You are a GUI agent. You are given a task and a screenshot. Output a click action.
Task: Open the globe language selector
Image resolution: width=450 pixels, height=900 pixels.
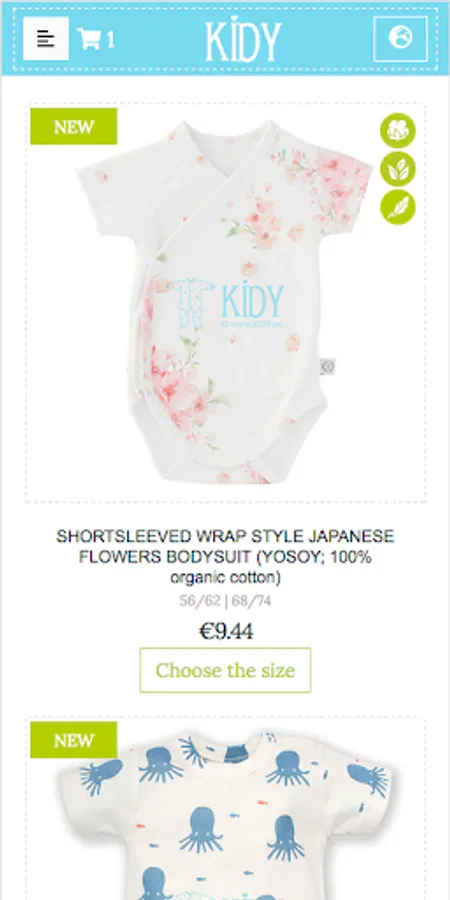(400, 38)
